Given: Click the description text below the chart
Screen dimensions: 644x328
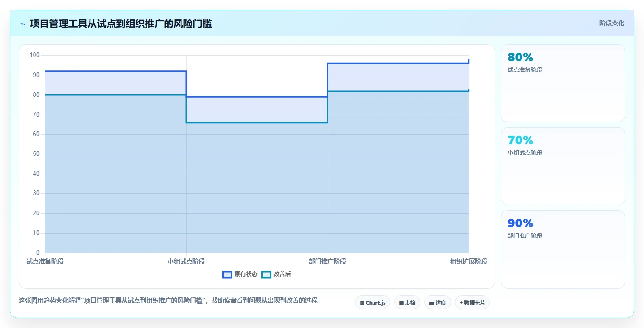Looking at the screenshot, I should coord(169,301).
